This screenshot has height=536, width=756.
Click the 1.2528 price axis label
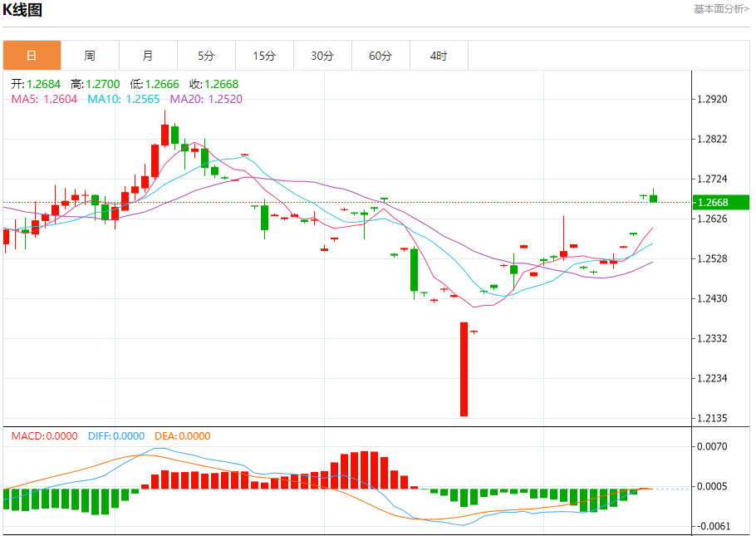712,258
